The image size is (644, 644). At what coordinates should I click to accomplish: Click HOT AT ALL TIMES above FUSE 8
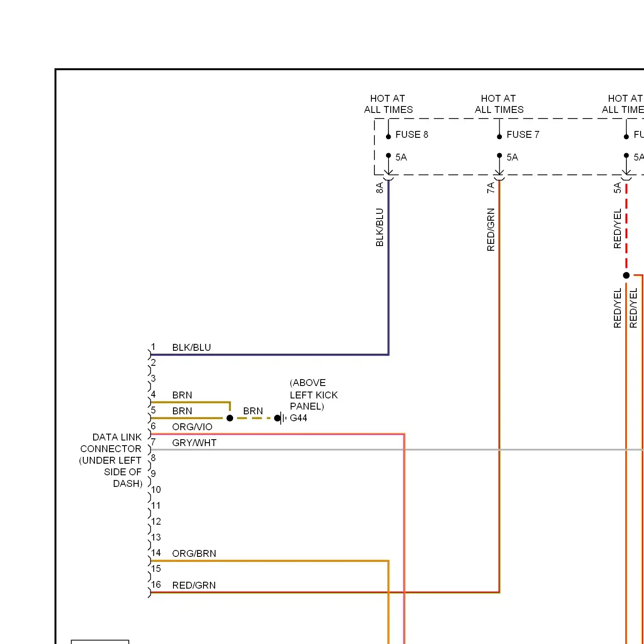388,104
